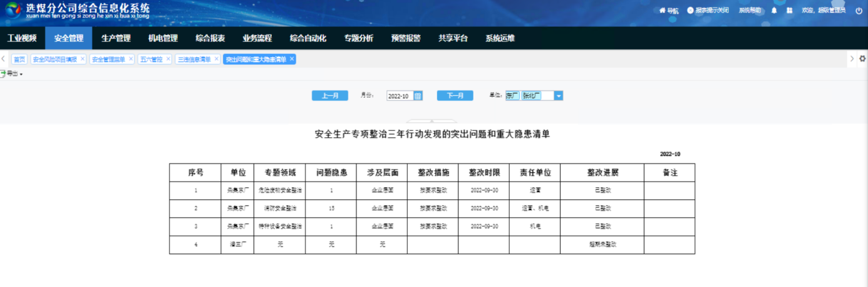Image resolution: width=868 pixels, height=287 pixels.
Task: Switch to the 首页 tab
Action: coord(19,59)
